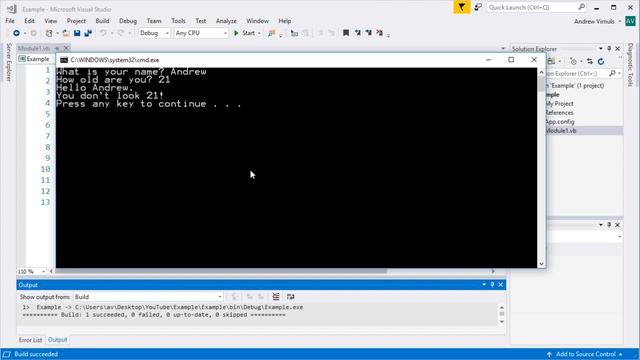The height and width of the screenshot is (360, 640).
Task: Open Solution Explorer window options dropdown
Action: (x=600, y=49)
